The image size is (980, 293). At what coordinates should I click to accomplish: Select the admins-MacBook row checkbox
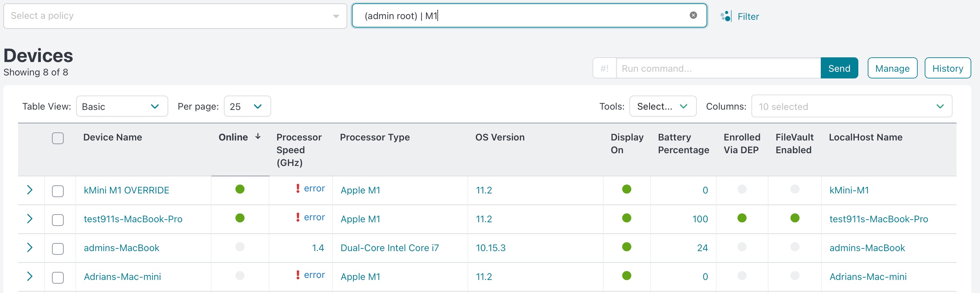click(58, 249)
